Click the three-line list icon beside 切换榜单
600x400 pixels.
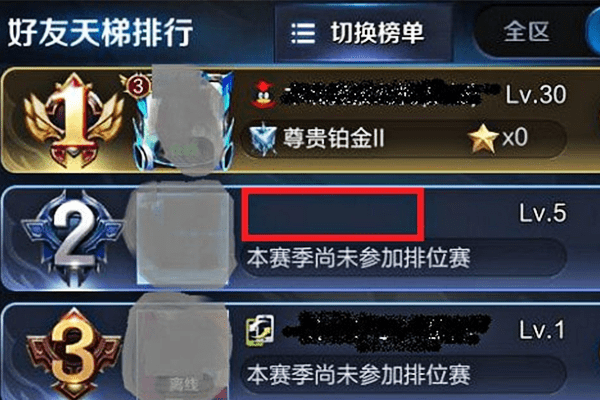(303, 33)
